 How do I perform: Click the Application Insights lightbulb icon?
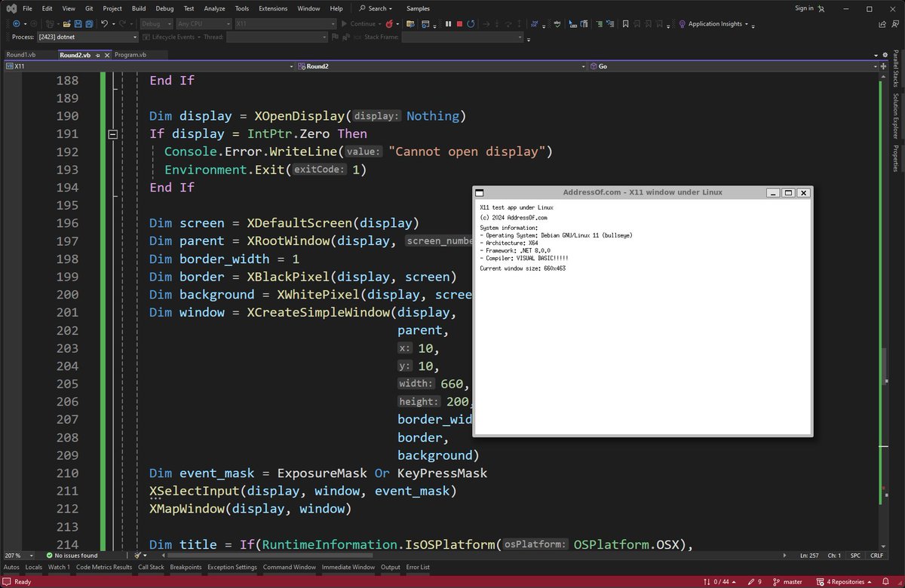[x=682, y=23]
